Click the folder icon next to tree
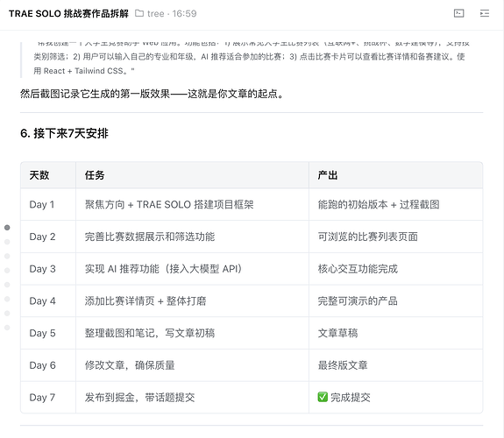 [139, 13]
